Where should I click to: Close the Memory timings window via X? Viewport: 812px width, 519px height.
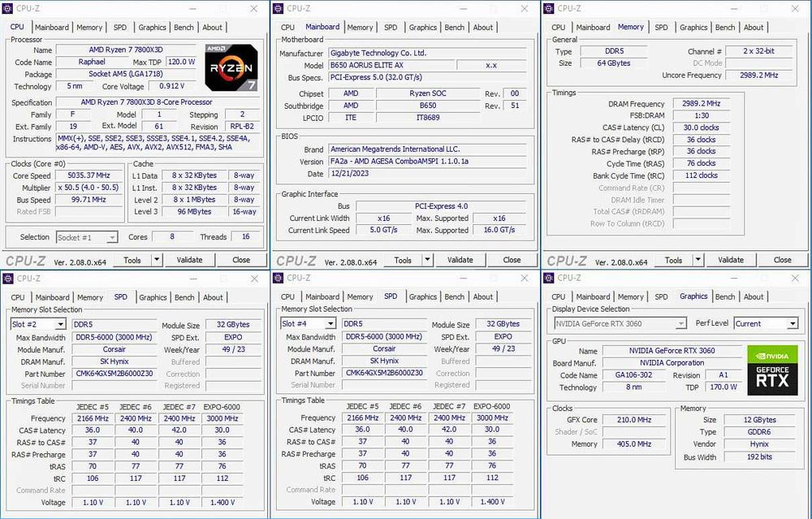click(795, 9)
